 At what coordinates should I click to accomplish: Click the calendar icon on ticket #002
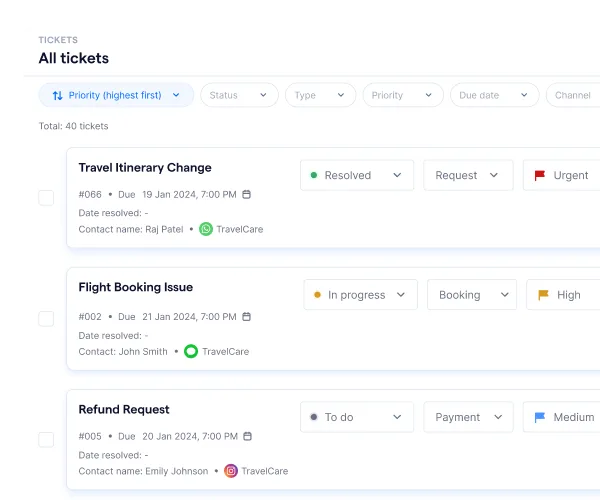pyautogui.click(x=246, y=317)
